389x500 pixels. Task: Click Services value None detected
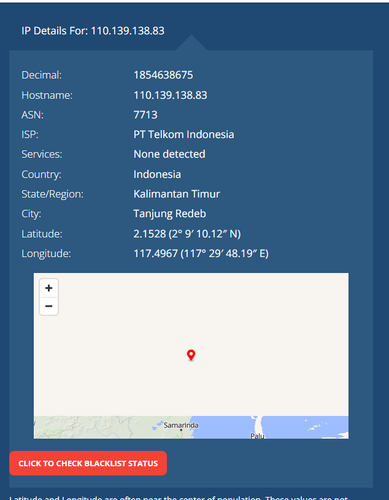[169, 154]
